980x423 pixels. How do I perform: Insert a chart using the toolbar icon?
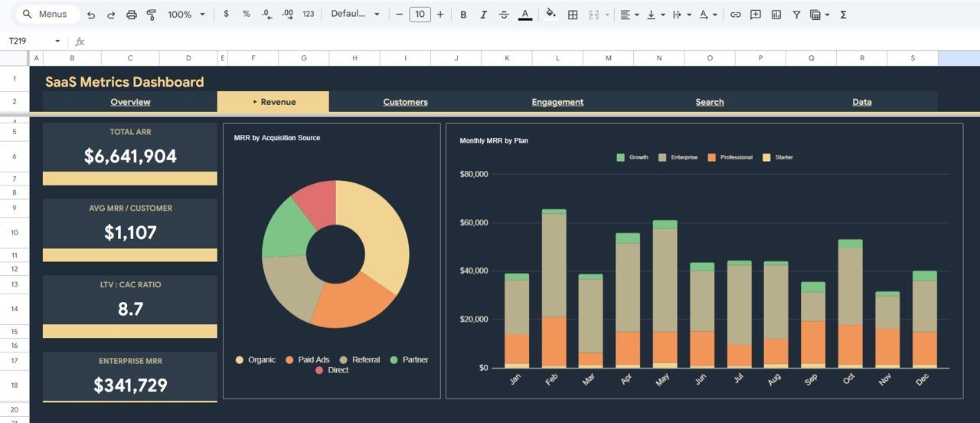(x=776, y=15)
